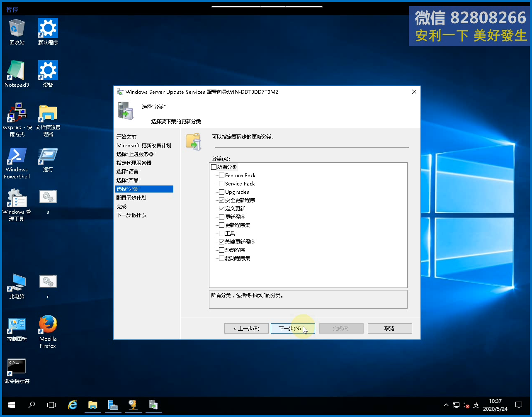This screenshot has height=417, width=532.
Task: Check the 更新程序集 checkbox
Action: (x=222, y=225)
